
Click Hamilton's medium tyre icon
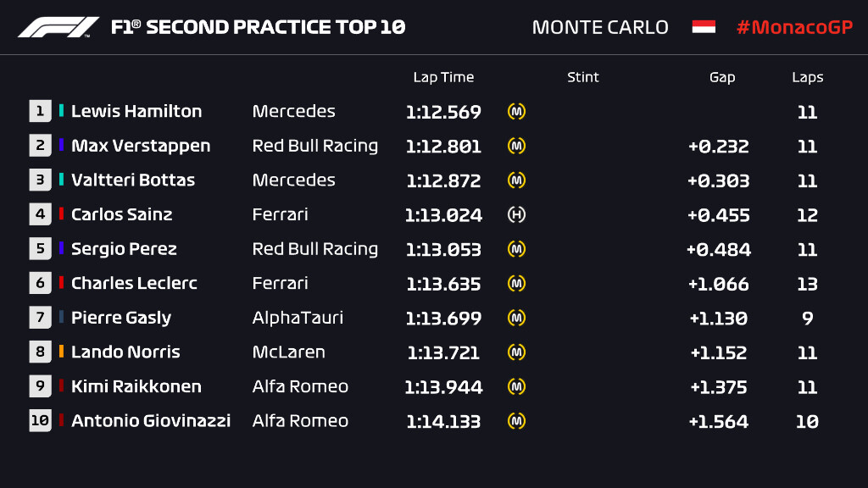[516, 112]
